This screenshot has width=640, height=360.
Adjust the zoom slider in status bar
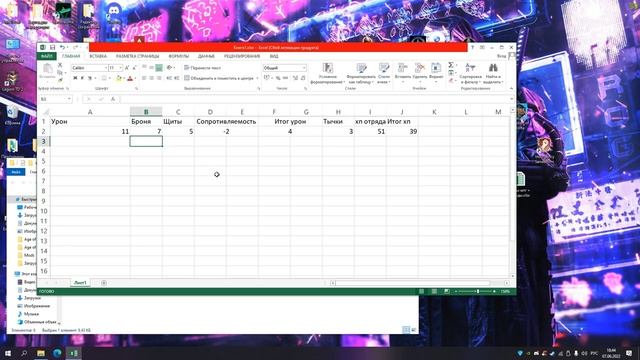(x=478, y=291)
